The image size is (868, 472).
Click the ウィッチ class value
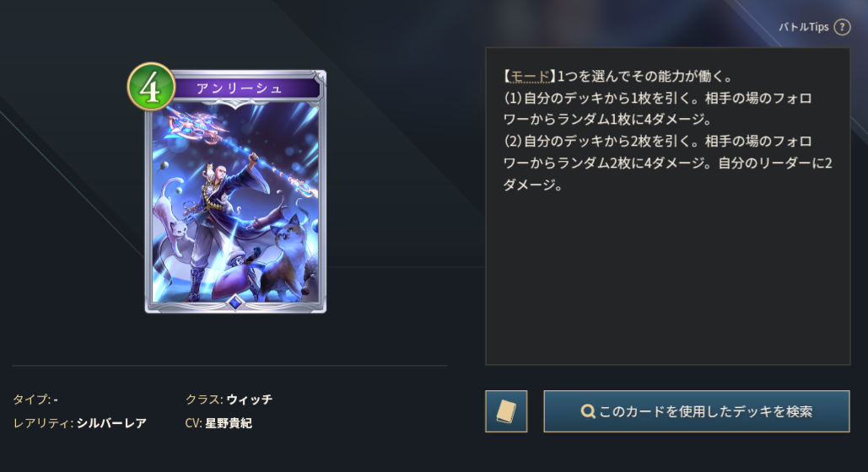point(249,399)
